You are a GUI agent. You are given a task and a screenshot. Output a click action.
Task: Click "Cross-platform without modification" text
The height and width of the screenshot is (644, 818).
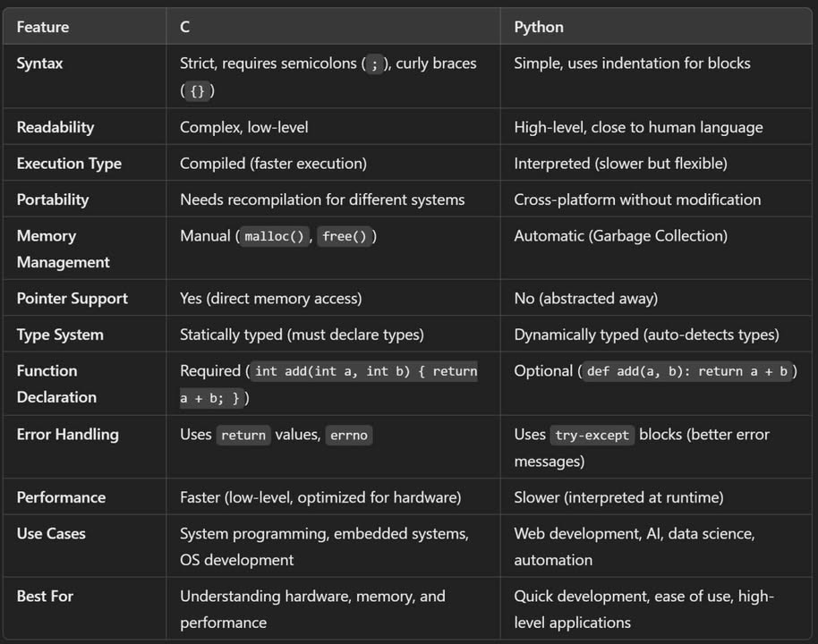point(637,199)
